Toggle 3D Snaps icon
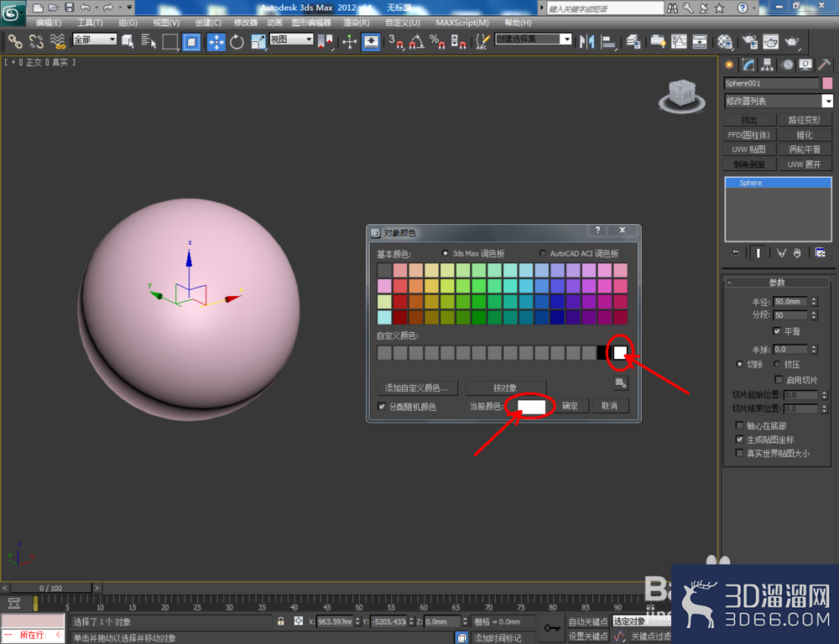The image size is (839, 644). pos(396,41)
